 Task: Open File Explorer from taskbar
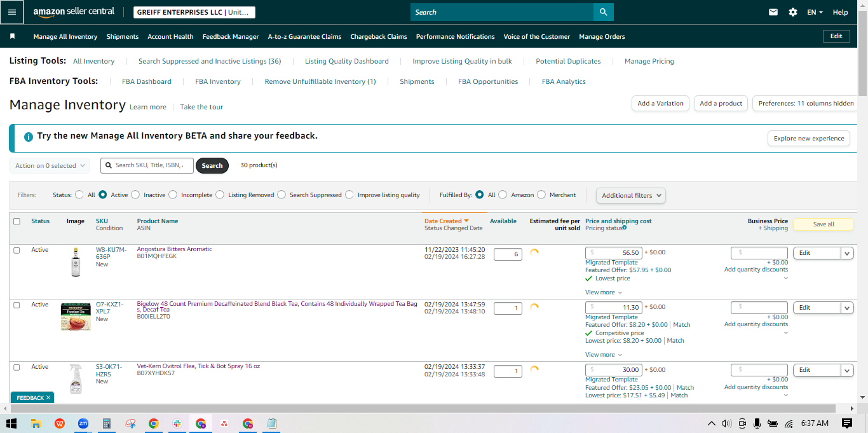tap(36, 423)
